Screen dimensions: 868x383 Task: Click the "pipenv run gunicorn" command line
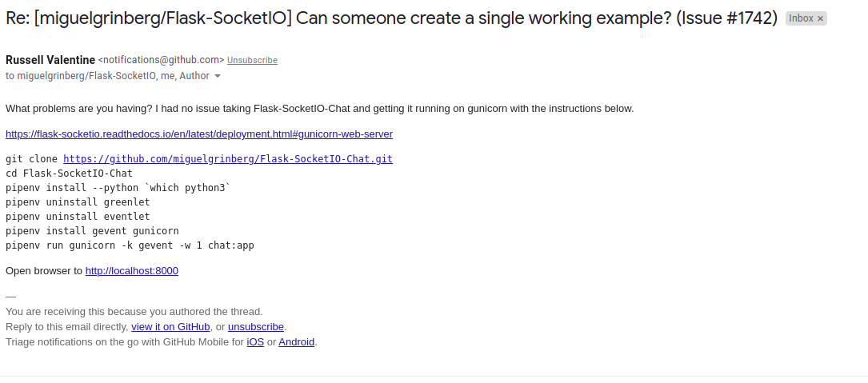130,245
